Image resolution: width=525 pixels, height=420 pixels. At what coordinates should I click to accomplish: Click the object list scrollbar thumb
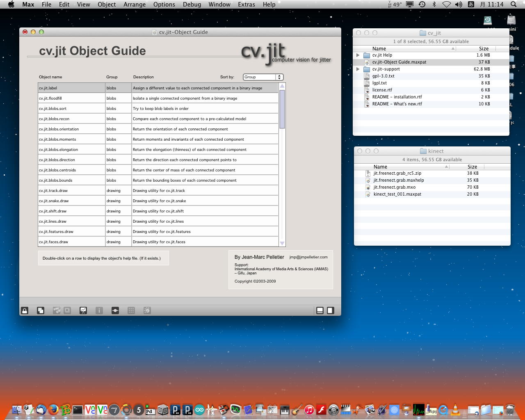(282, 109)
